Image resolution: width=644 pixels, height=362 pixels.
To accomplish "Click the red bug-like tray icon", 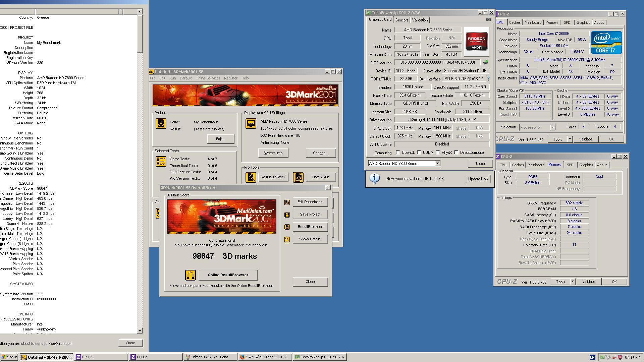I will coord(614,357).
